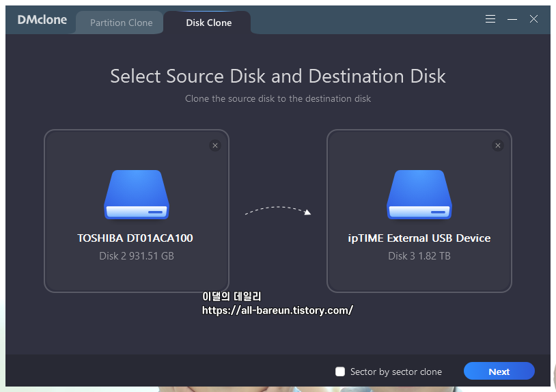Viewport: 556px width, 392px height.
Task: Close the DMclone window
Action: tap(533, 19)
